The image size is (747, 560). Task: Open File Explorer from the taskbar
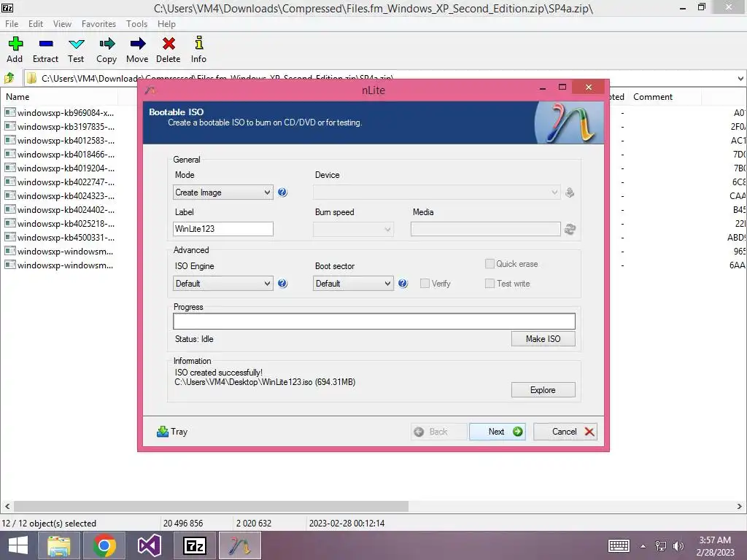click(x=59, y=545)
